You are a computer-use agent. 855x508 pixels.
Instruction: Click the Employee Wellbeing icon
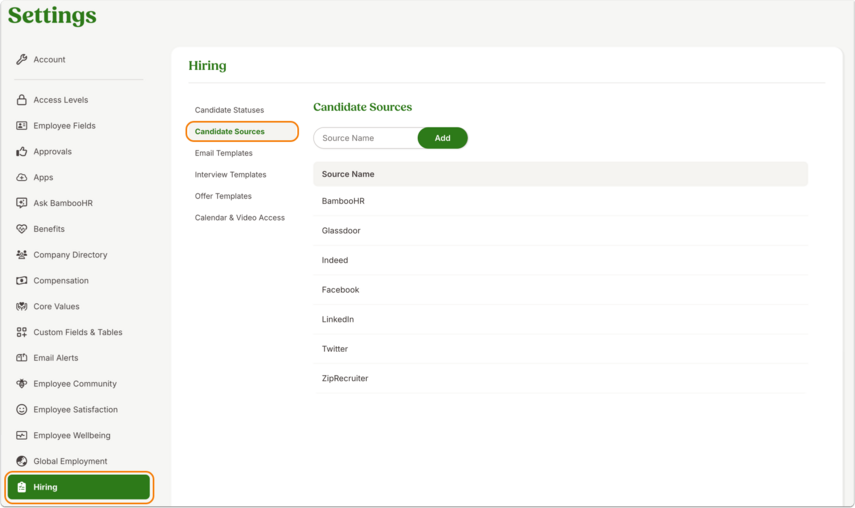pos(21,436)
